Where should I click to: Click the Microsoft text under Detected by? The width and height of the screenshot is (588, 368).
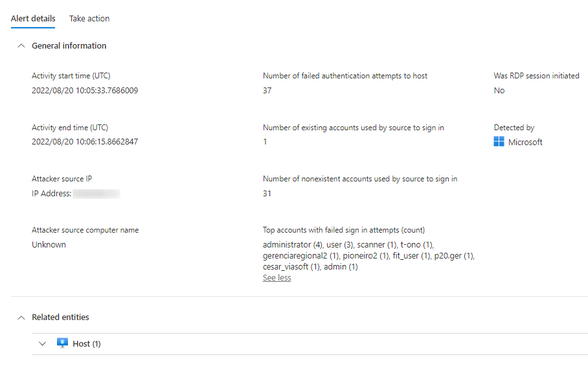525,143
